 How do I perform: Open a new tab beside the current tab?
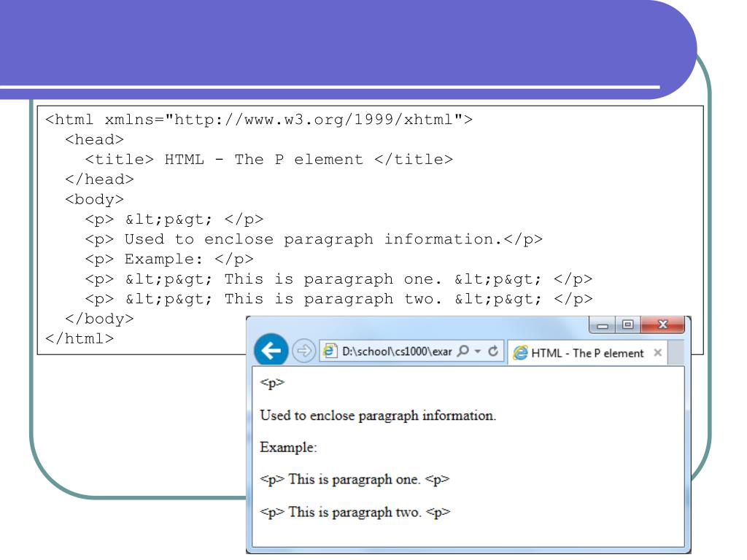point(676,353)
